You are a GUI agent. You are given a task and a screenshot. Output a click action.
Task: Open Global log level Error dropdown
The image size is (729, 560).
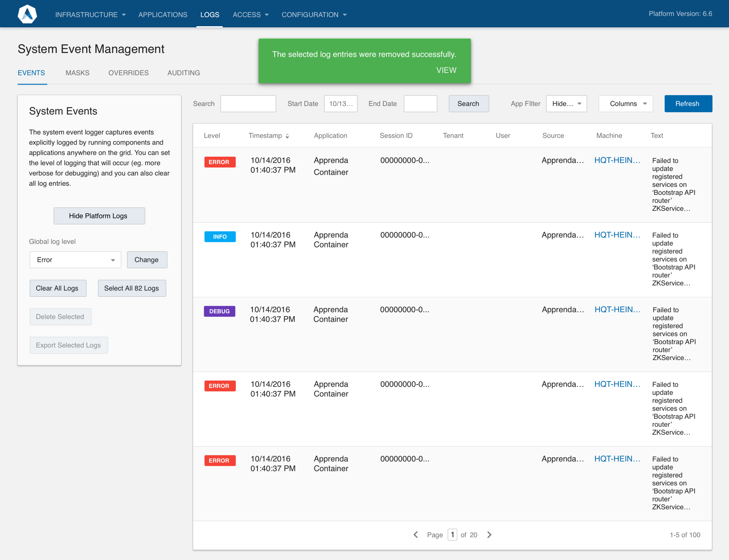pos(75,260)
